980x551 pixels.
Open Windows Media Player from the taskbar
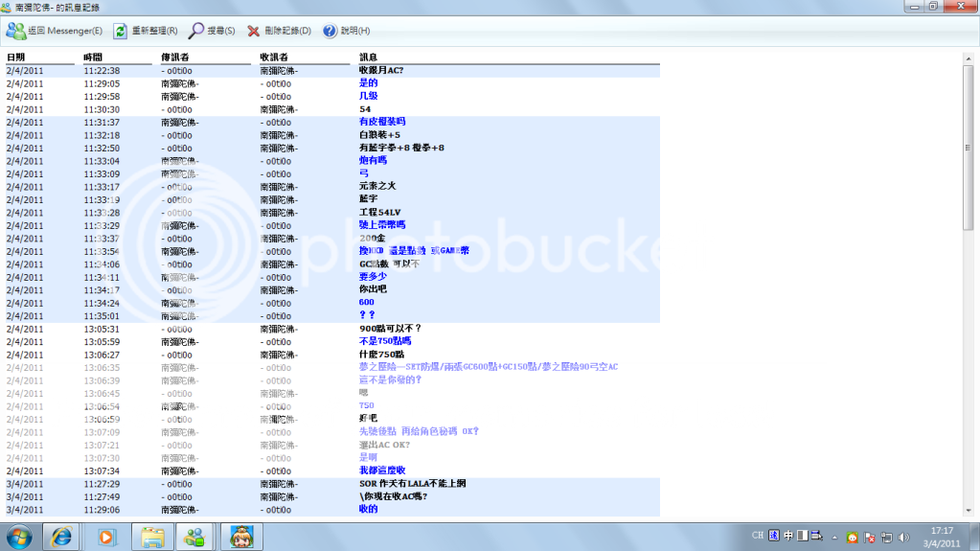pos(106,536)
